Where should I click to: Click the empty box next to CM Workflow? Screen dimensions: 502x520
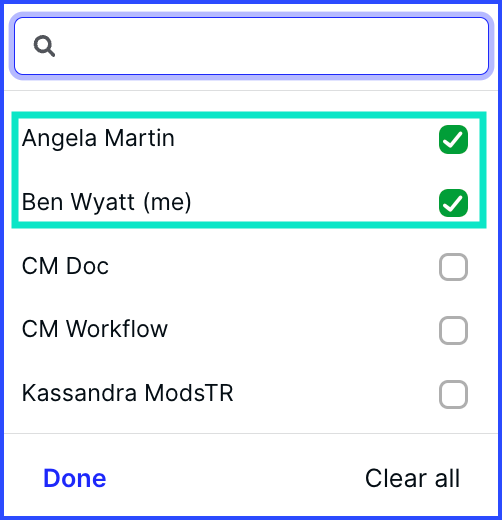[x=453, y=330]
